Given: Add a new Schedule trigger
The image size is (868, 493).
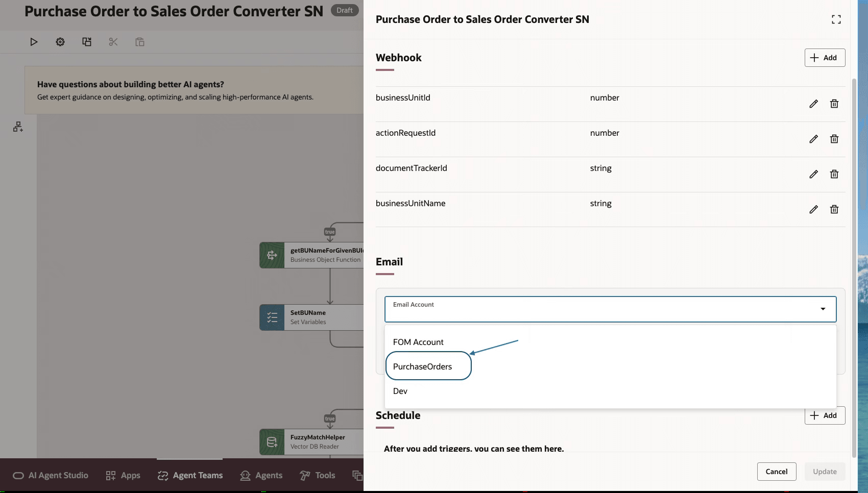Looking at the screenshot, I should [x=825, y=415].
